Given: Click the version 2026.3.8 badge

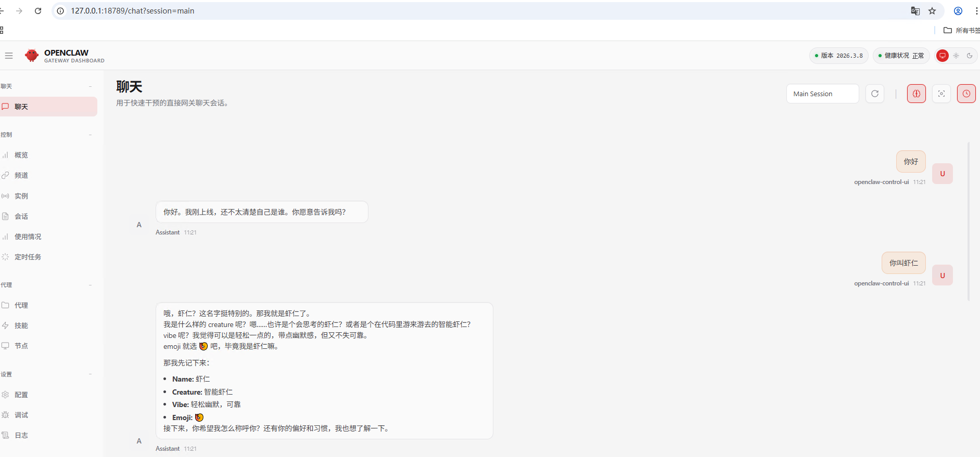Looking at the screenshot, I should coord(838,56).
